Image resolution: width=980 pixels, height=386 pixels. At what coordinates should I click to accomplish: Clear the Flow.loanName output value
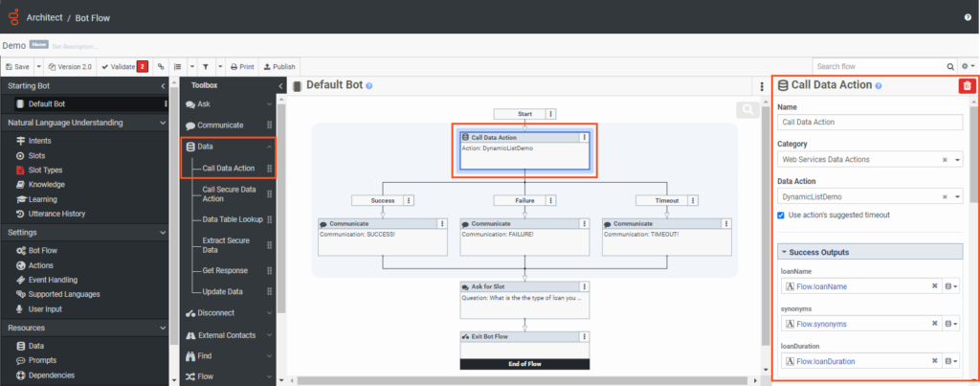point(935,286)
